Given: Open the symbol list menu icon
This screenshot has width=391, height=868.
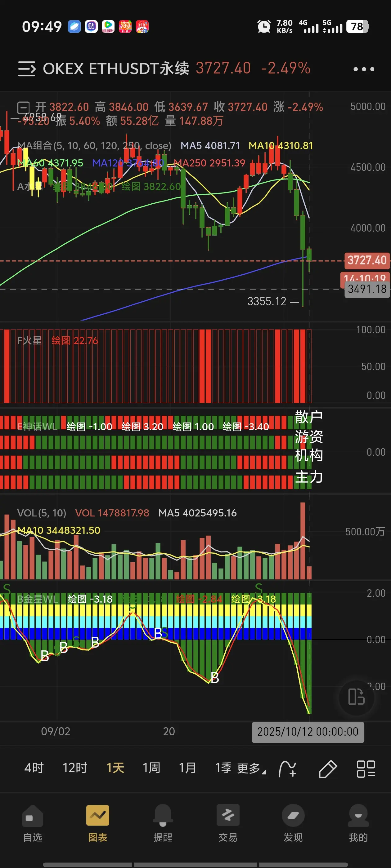Looking at the screenshot, I should [27, 69].
